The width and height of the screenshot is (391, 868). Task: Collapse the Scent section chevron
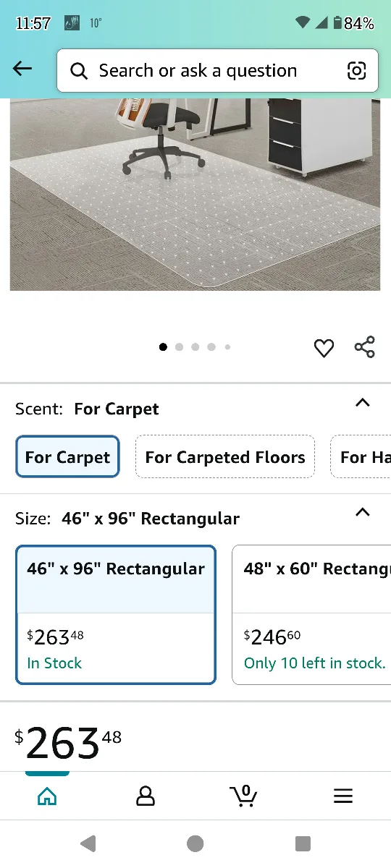click(363, 403)
